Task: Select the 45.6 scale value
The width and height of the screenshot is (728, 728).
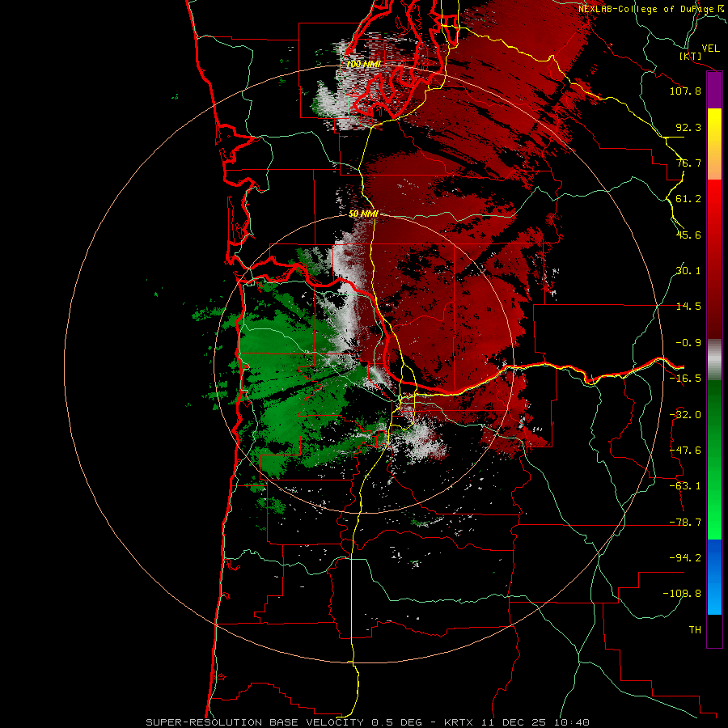Action: (688, 235)
